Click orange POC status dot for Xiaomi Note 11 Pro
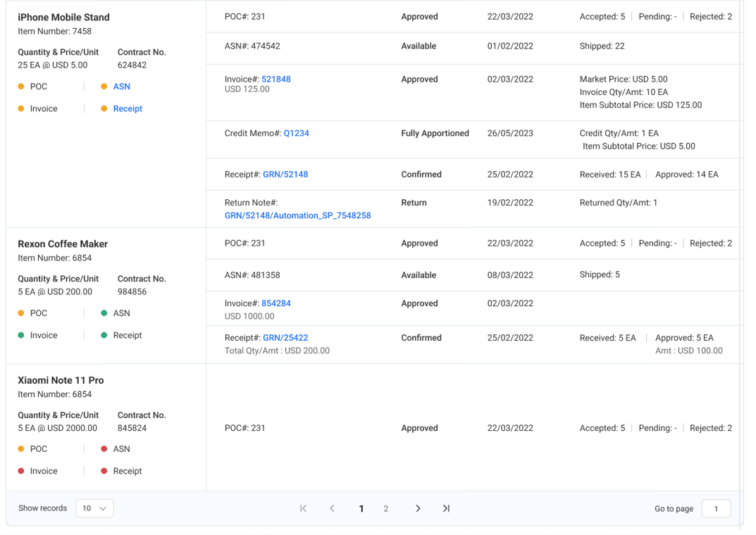 (x=20, y=449)
